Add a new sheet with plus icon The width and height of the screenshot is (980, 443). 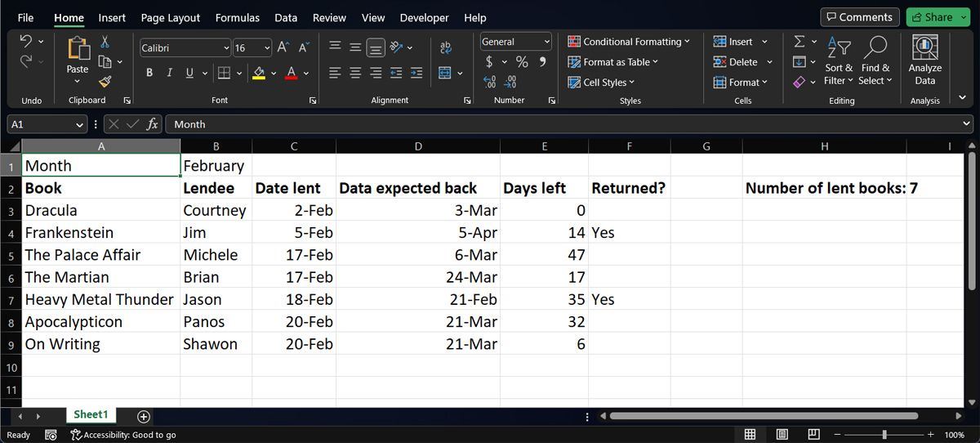[x=144, y=416]
